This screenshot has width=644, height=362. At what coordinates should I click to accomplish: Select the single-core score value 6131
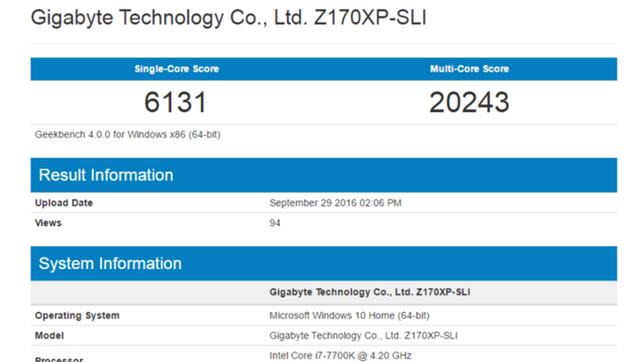(x=175, y=102)
